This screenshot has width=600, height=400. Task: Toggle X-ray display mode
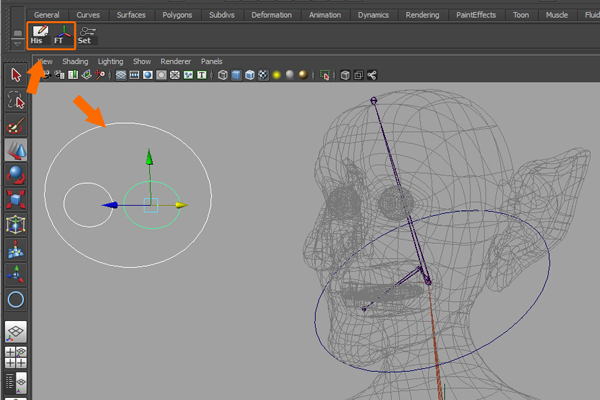[x=345, y=75]
